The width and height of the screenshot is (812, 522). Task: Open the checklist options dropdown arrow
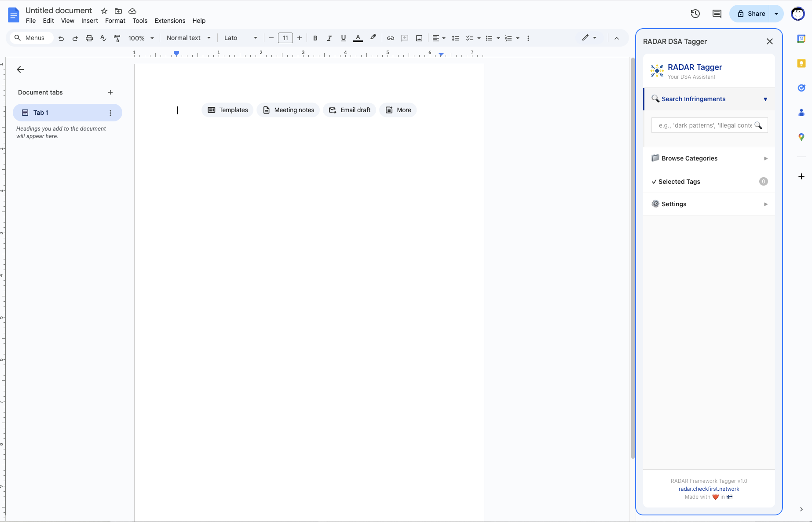pyautogui.click(x=479, y=38)
